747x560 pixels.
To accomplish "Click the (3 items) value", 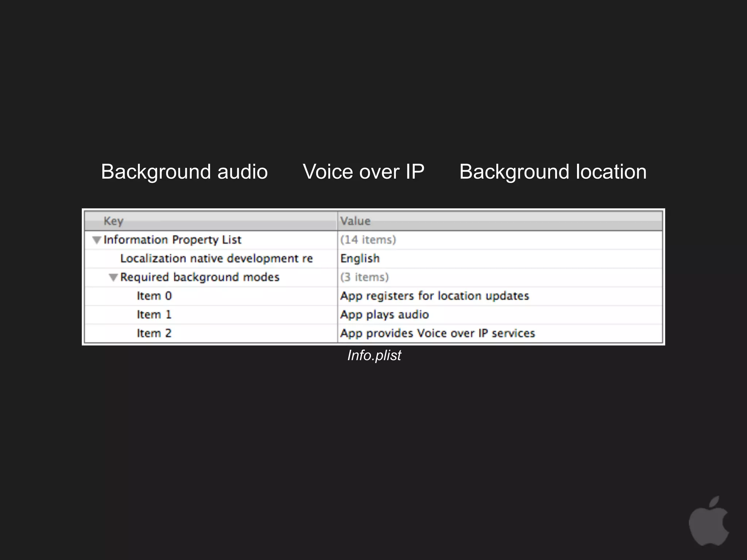I will 364,277.
